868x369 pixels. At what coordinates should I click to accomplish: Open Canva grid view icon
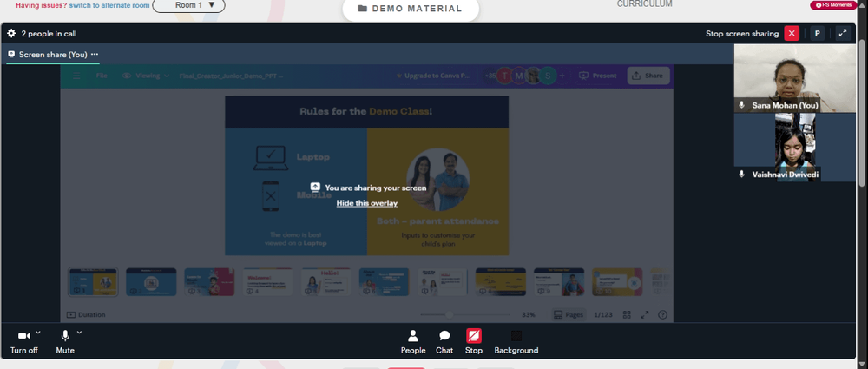tap(627, 314)
